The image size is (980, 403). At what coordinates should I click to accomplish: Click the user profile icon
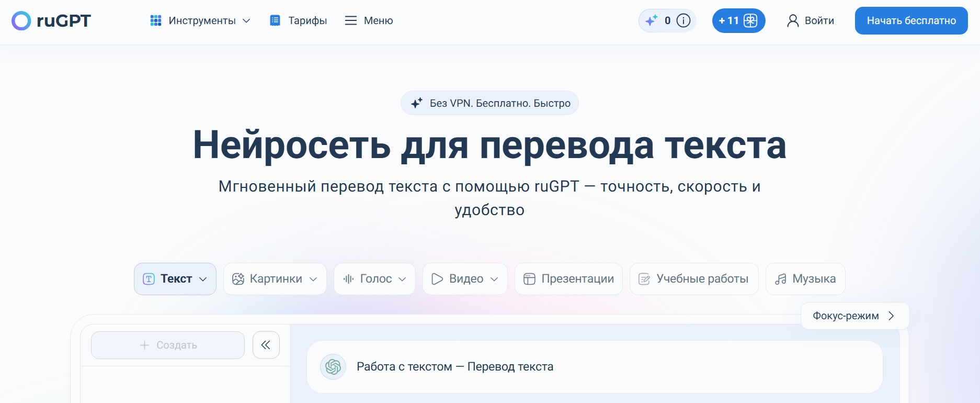(x=793, y=20)
